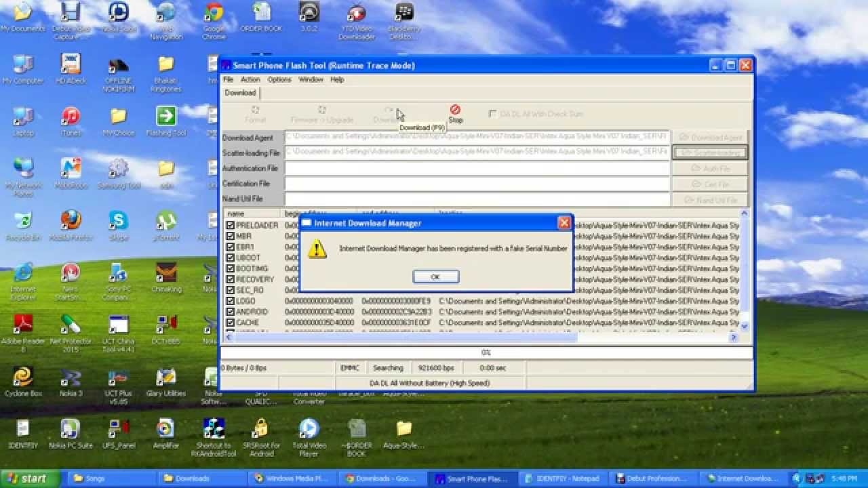Viewport: 868px width, 488px height.
Task: Toggle the EBR1 partition checkbox
Action: [231, 247]
